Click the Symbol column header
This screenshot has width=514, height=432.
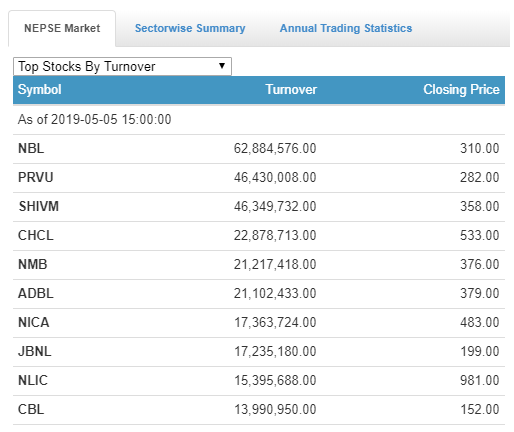pos(40,89)
